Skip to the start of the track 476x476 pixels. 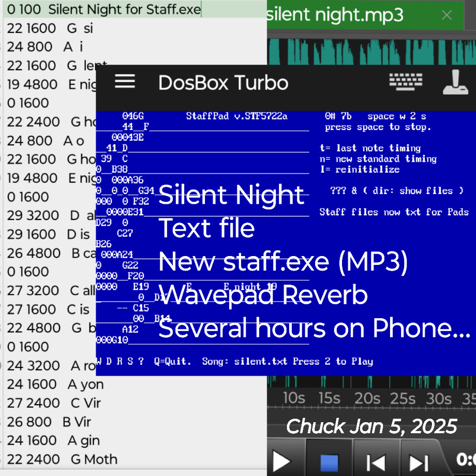[x=376, y=460]
